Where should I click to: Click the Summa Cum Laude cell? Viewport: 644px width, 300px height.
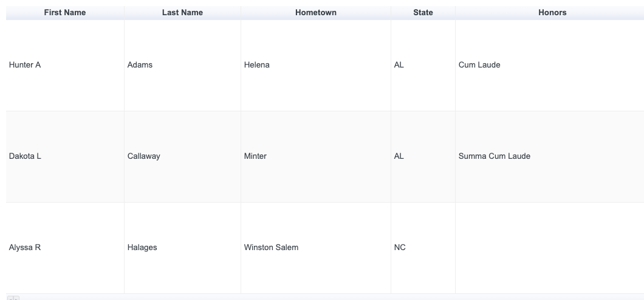(x=494, y=156)
